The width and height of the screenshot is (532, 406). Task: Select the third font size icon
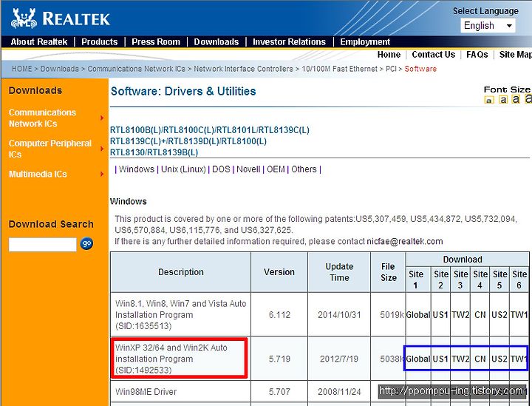click(x=516, y=99)
